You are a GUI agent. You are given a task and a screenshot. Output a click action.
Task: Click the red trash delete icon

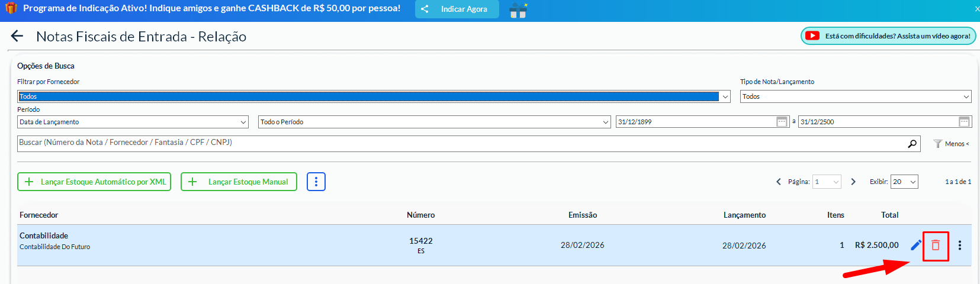[936, 245]
